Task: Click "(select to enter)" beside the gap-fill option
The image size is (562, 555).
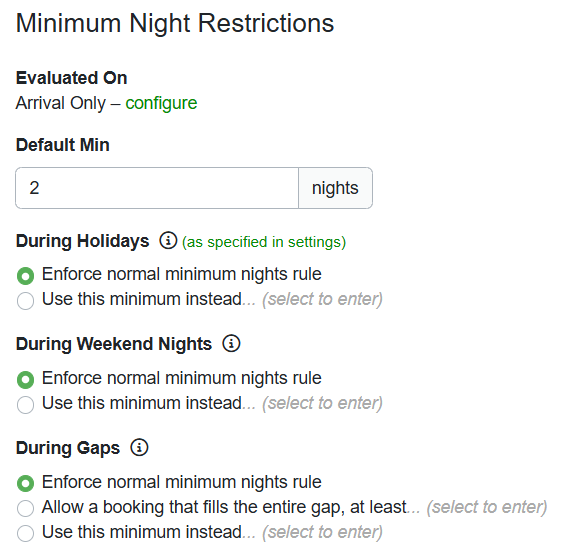Action: 486,507
